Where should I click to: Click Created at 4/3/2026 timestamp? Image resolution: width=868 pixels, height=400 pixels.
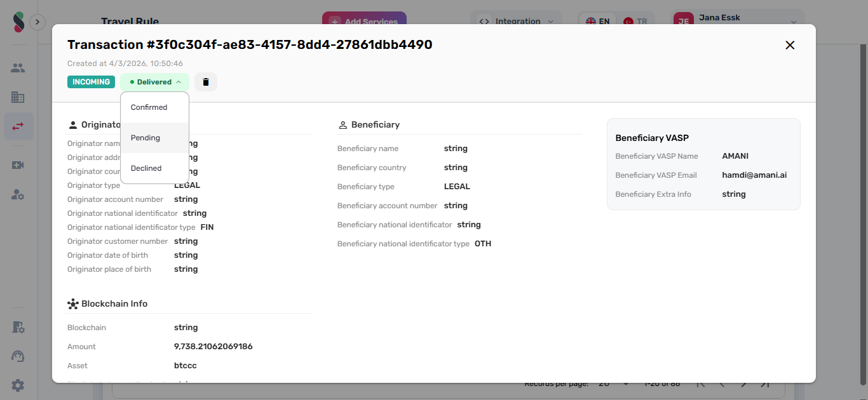click(125, 63)
